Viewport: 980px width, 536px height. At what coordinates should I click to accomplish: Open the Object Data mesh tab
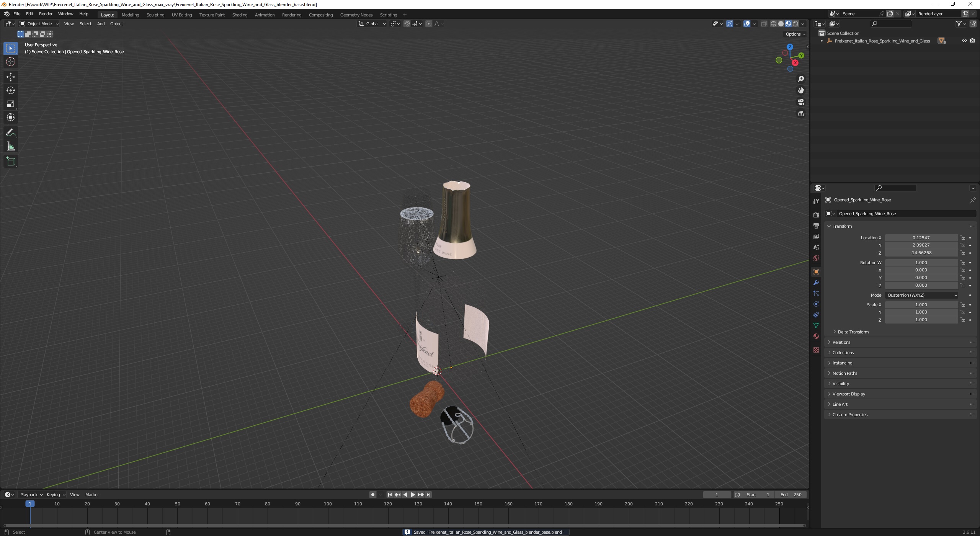pos(816,325)
